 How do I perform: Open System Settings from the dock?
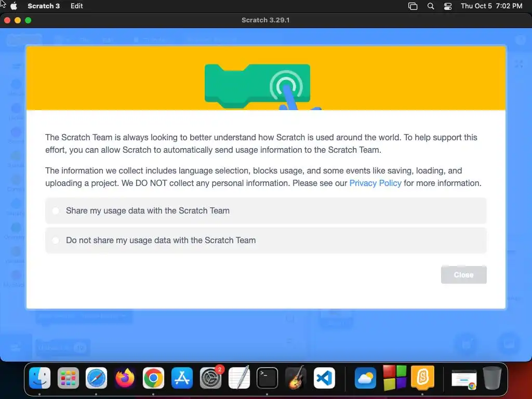point(210,378)
